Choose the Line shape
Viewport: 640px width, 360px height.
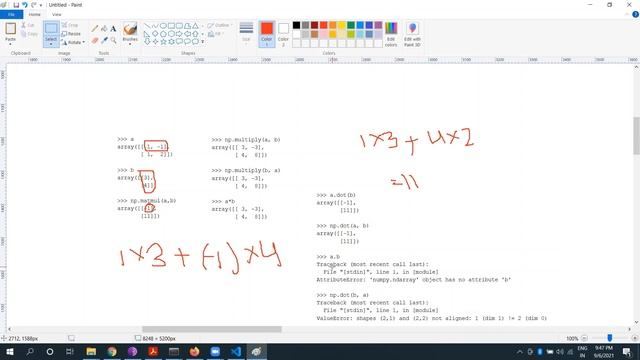tap(147, 26)
